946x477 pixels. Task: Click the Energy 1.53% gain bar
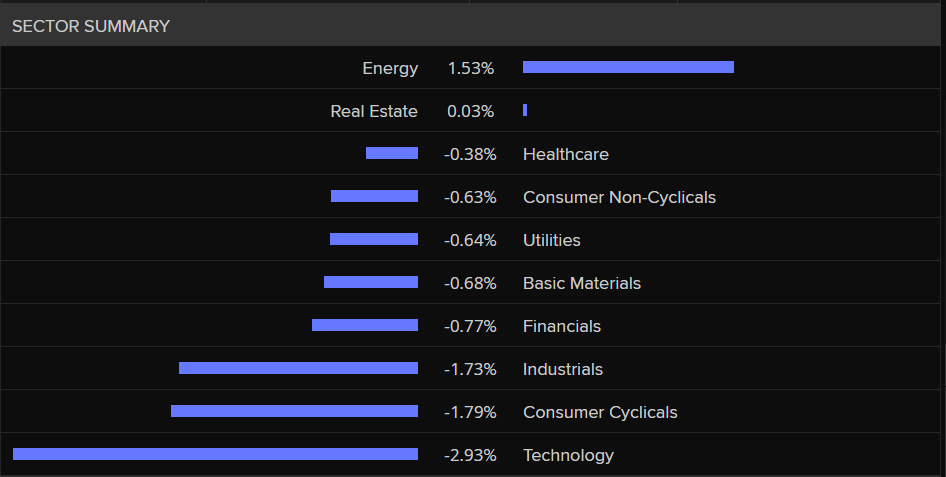(628, 67)
